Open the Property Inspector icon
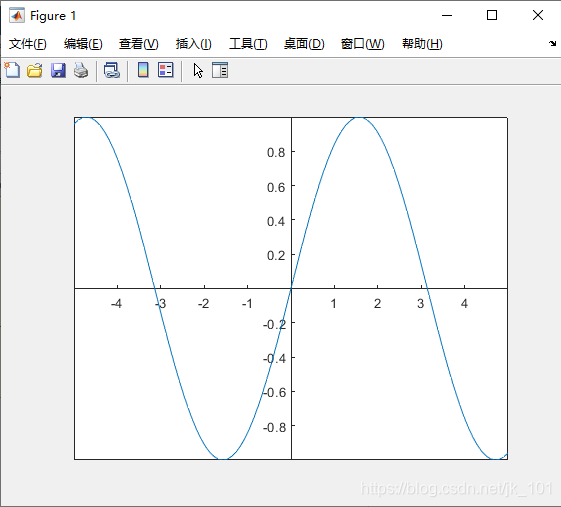 click(x=220, y=70)
